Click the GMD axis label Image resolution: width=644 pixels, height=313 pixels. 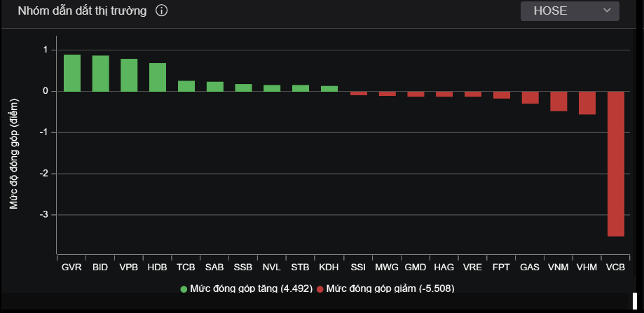pos(416,267)
